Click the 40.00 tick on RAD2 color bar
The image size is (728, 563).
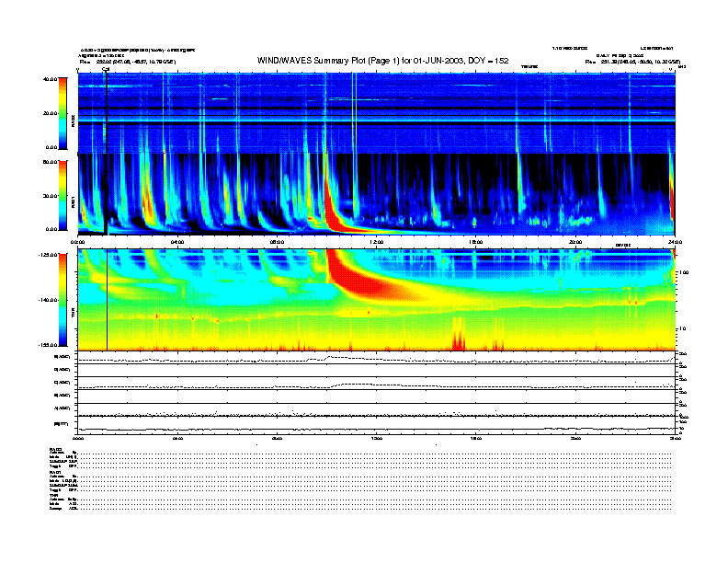click(x=50, y=79)
